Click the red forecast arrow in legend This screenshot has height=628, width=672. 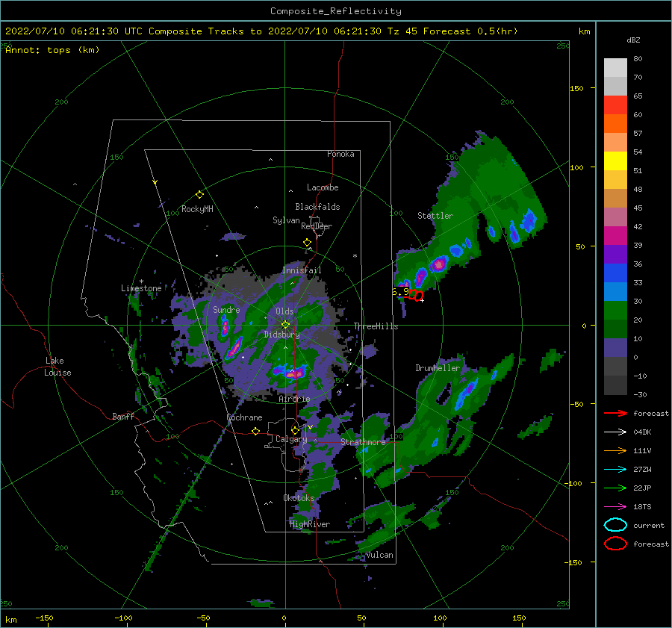pos(615,413)
